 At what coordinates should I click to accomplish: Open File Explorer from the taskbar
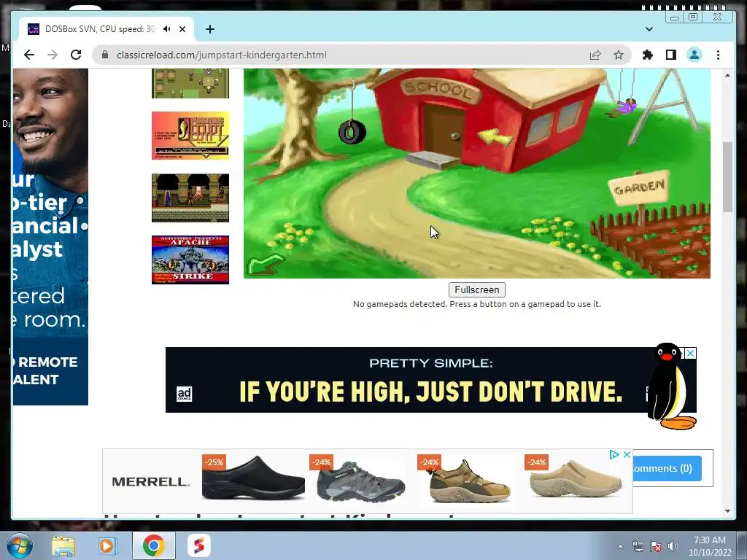coord(63,545)
